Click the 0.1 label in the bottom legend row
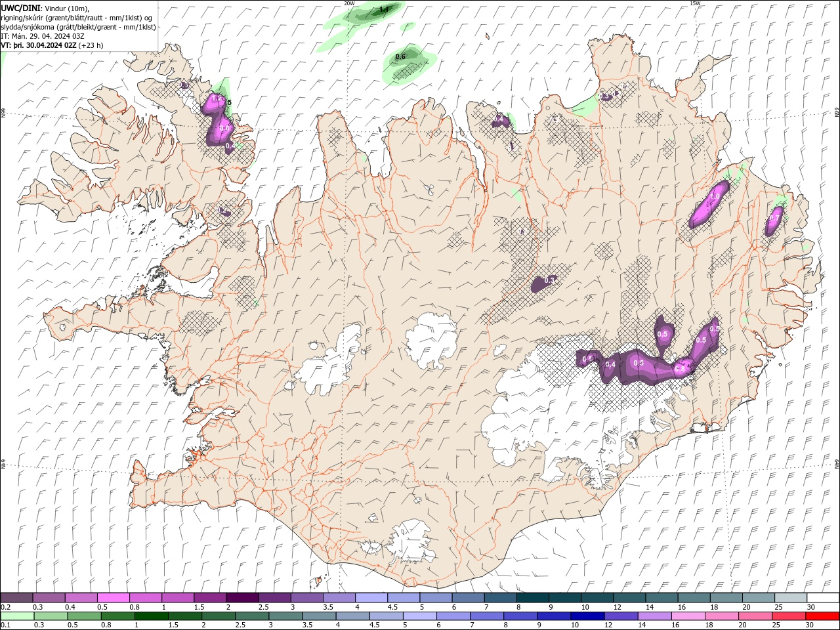 click(x=5, y=625)
